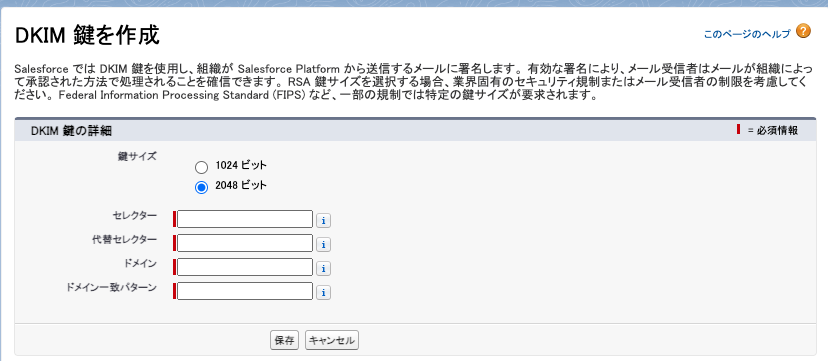Image resolution: width=828 pixels, height=361 pixels.
Task: Focus the セレクター input field
Action: [x=245, y=219]
